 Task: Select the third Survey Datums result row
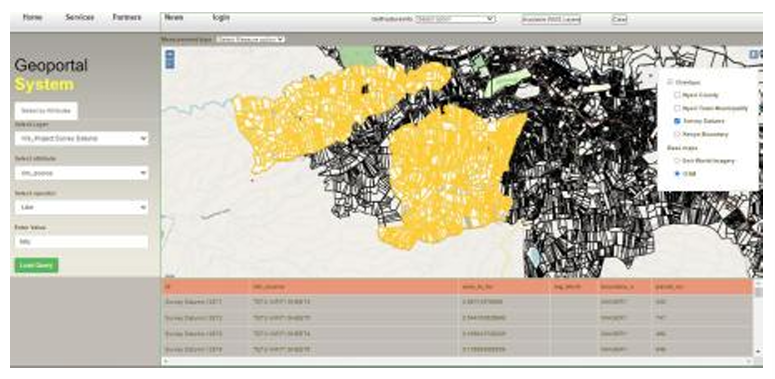[x=457, y=334]
